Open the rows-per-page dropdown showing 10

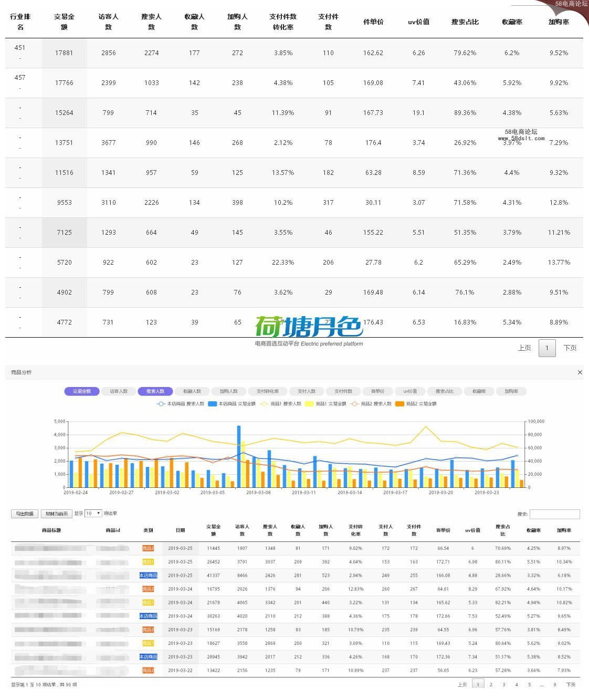click(x=93, y=514)
